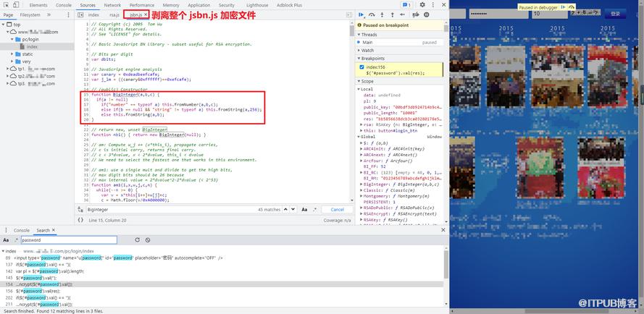Step over next function call
Viewport: 644px width, 314px height.
point(372,14)
